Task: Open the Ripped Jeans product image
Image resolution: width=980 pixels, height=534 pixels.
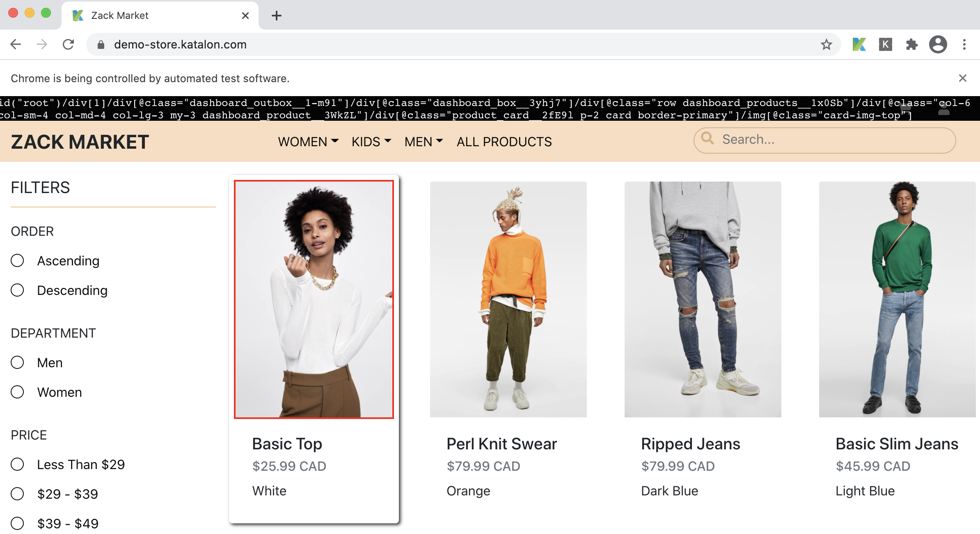Action: tap(703, 299)
